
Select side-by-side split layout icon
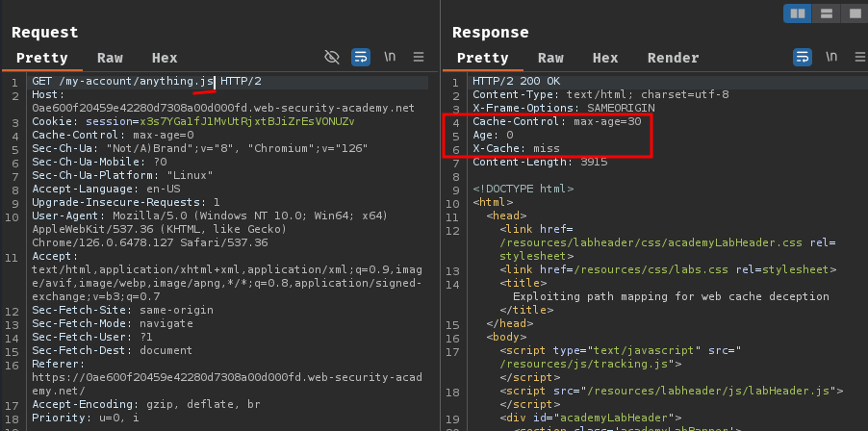(798, 13)
